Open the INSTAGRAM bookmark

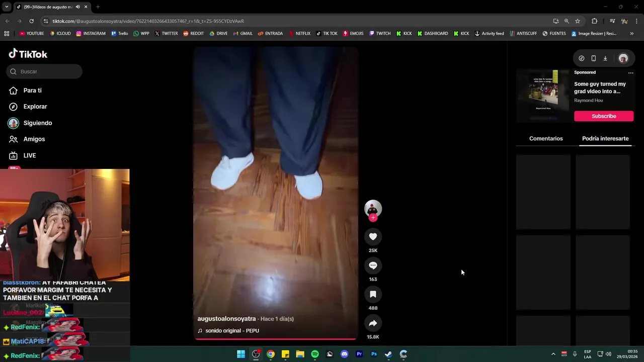click(91, 34)
